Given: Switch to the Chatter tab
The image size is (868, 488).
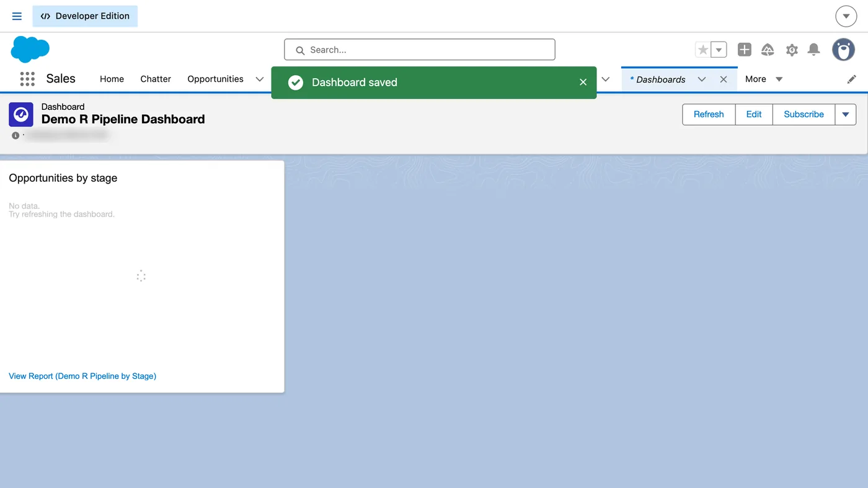Looking at the screenshot, I should pyautogui.click(x=156, y=79).
